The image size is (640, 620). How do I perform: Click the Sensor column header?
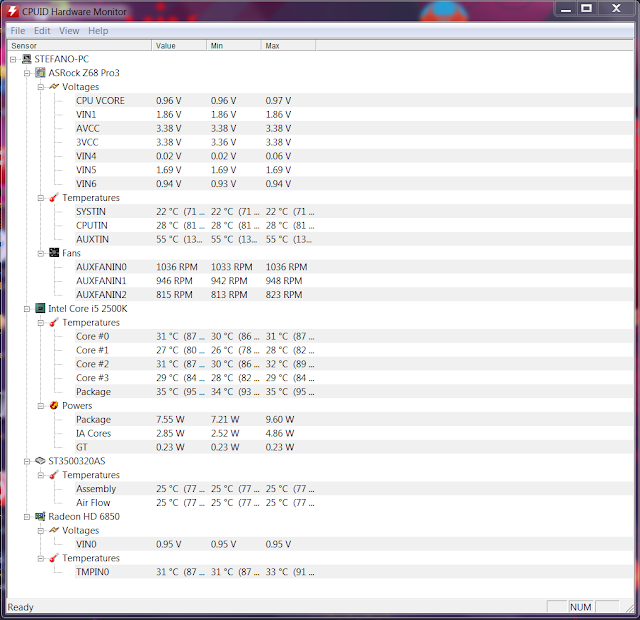pos(79,46)
